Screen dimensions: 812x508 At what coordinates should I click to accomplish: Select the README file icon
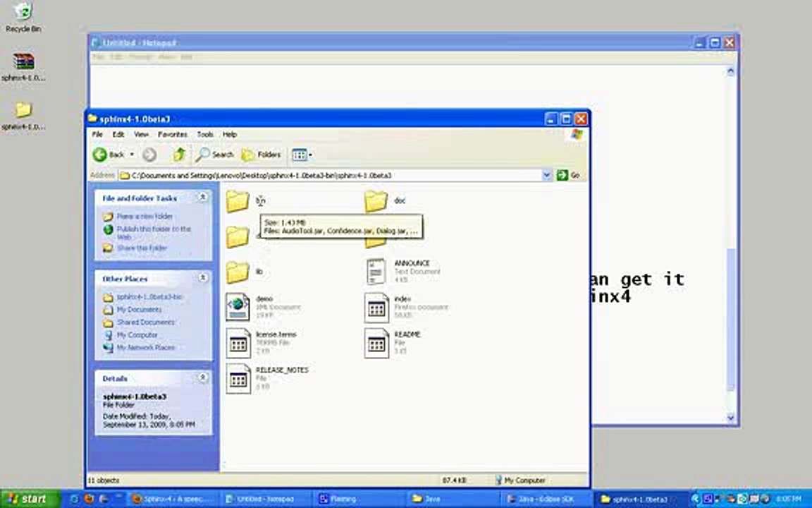[x=376, y=343]
